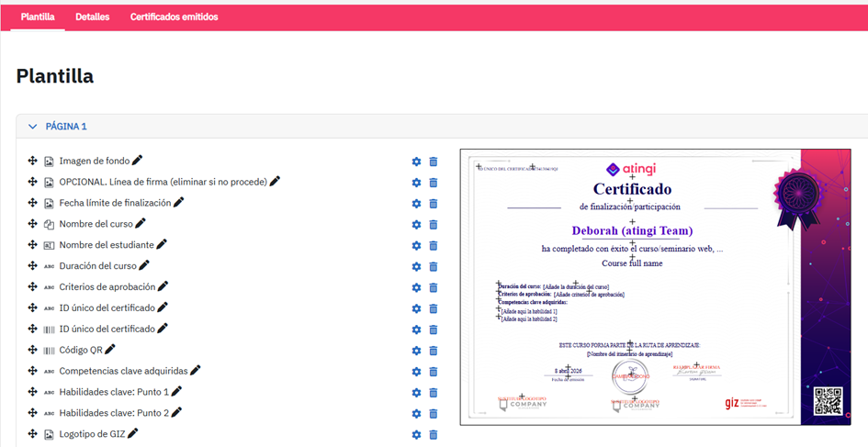Open settings gear for Imagen de fondo
The width and height of the screenshot is (868, 447).
coord(416,162)
